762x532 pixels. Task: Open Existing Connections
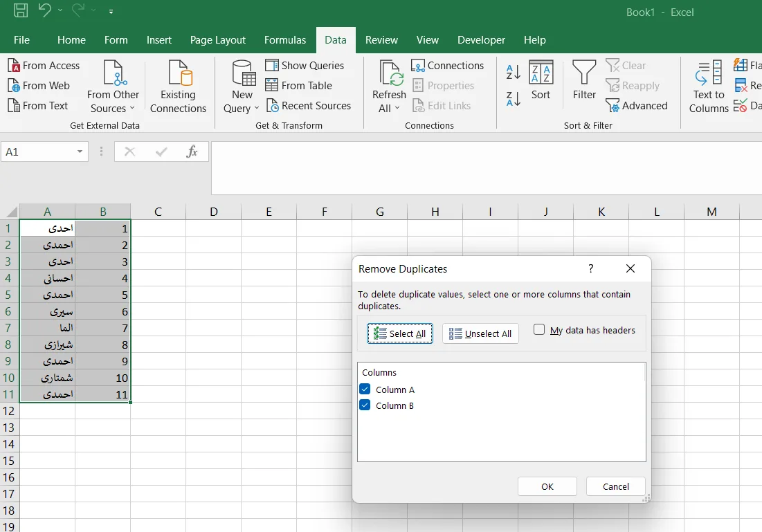[178, 86]
